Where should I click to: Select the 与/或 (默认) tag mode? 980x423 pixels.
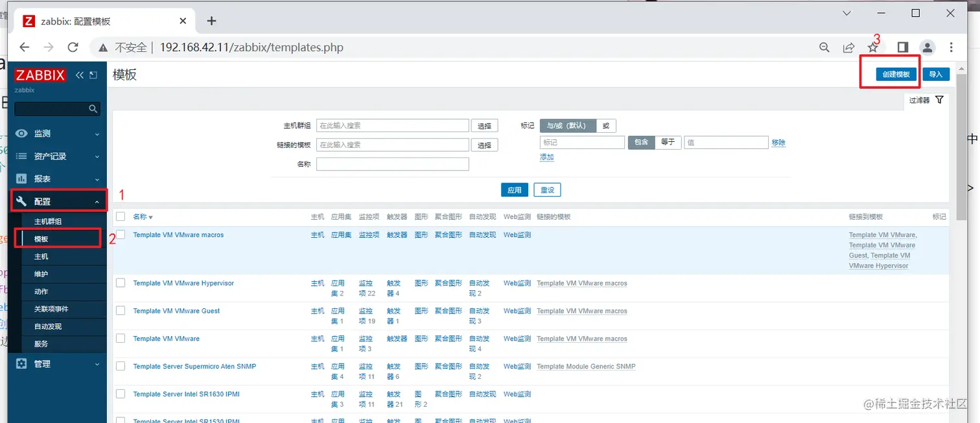point(567,126)
